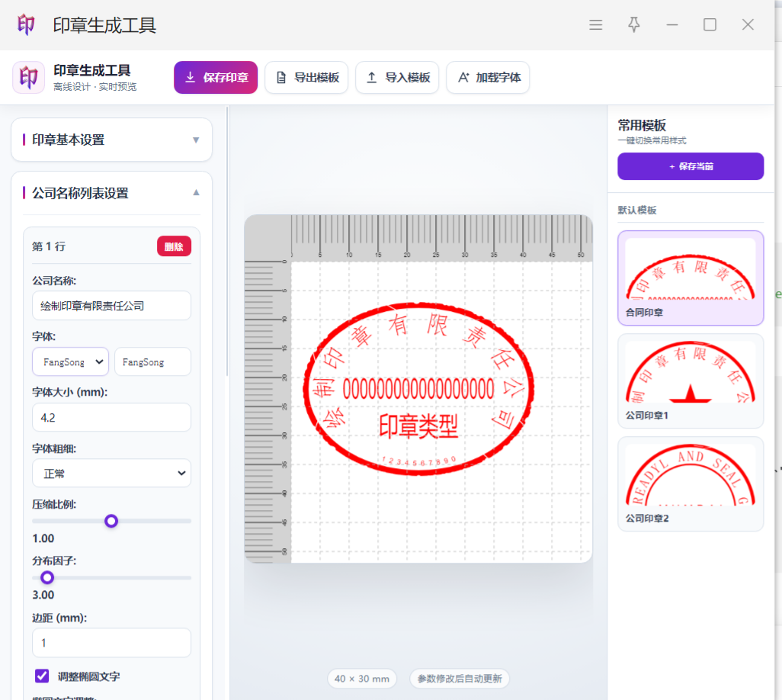Screen dimensions: 782x700
Task: Select the 公司印章1 template thumbnail
Action: coord(691,381)
